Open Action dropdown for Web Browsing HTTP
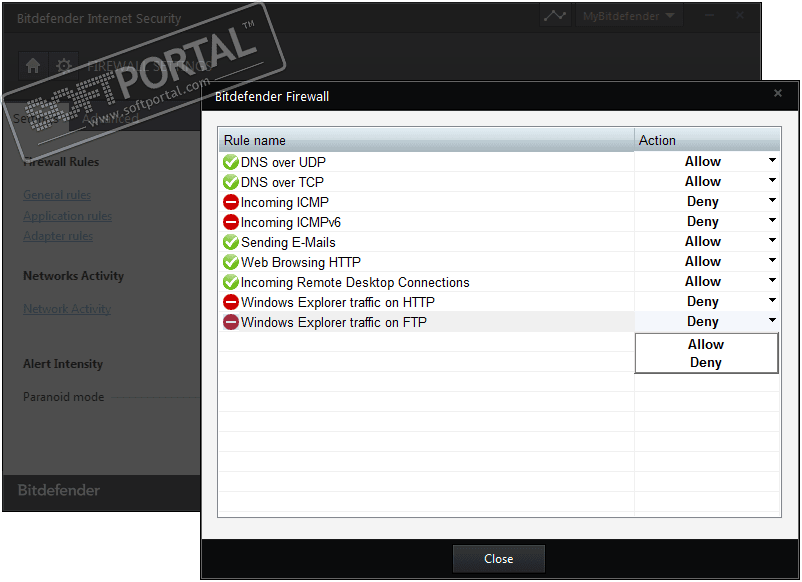 [772, 260]
